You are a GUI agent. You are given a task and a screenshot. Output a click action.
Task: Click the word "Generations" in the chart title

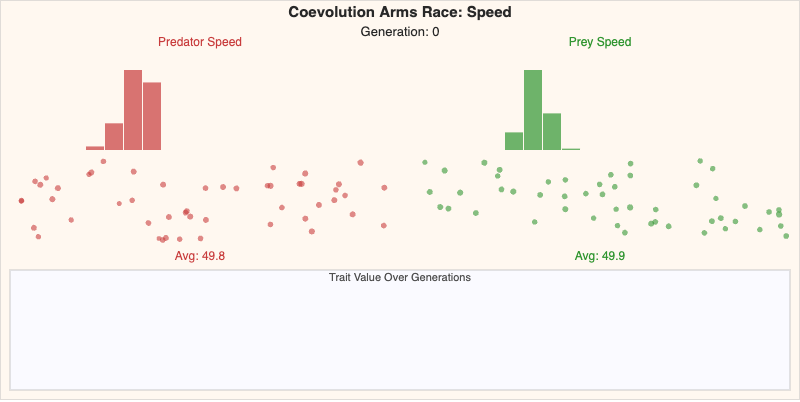(x=439, y=277)
